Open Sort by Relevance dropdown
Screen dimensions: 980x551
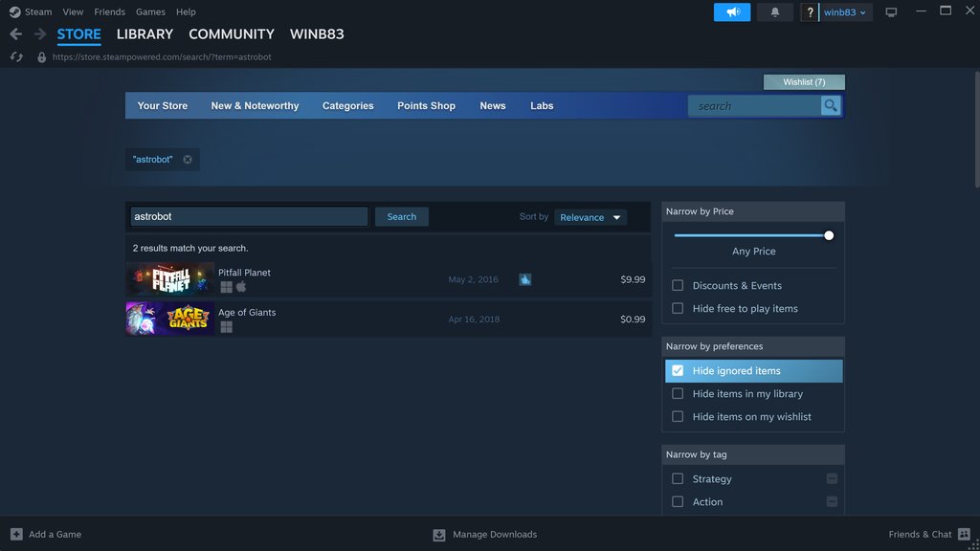590,217
